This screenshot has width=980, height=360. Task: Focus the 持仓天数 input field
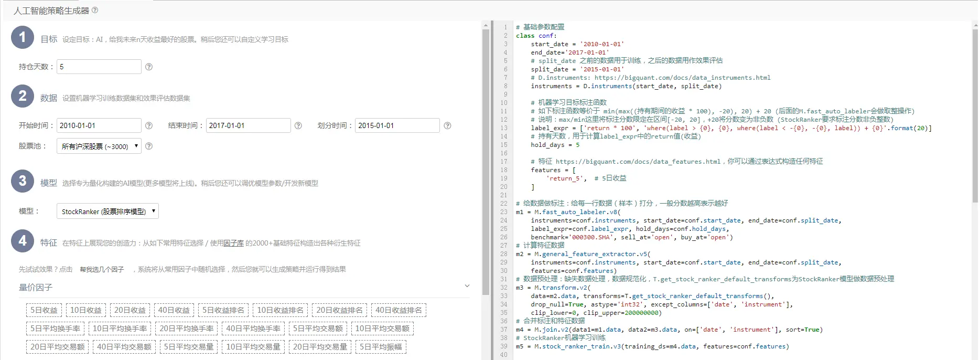(x=99, y=67)
